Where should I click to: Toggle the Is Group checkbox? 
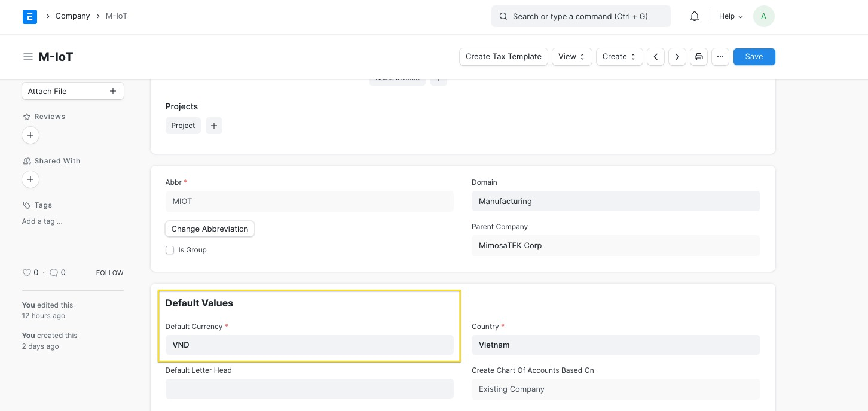pyautogui.click(x=170, y=249)
